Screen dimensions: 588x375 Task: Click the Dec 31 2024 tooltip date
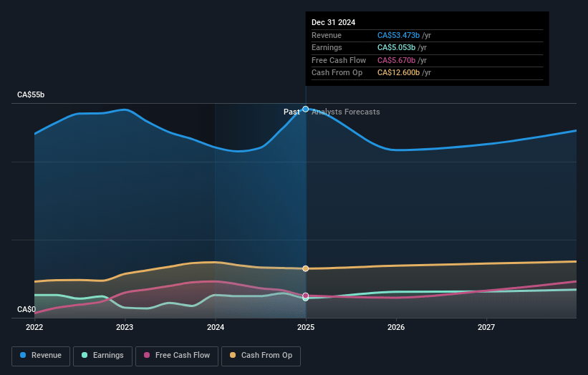[333, 22]
